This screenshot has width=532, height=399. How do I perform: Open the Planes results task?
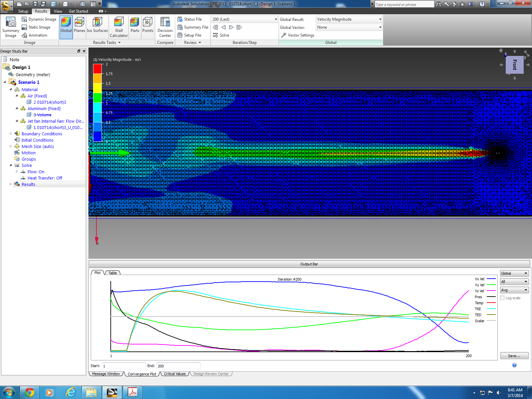(79, 27)
